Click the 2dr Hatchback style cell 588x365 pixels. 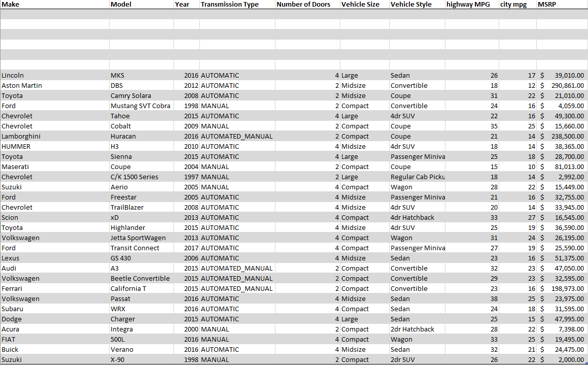(x=417, y=328)
